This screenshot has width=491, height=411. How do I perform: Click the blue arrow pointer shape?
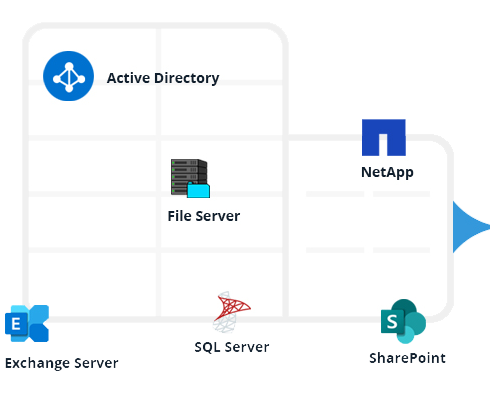[x=471, y=227]
